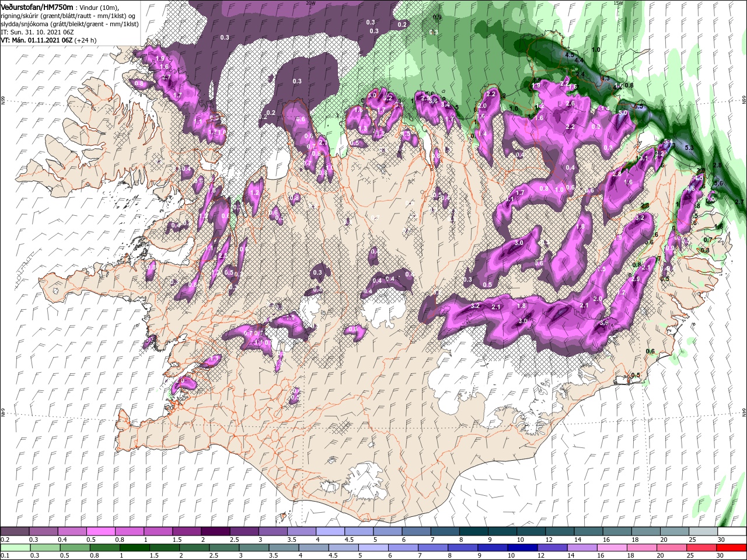This screenshot has height=560, width=747.
Task: Pick the lower scale green swatch starting at 2
Action: [x=194, y=547]
